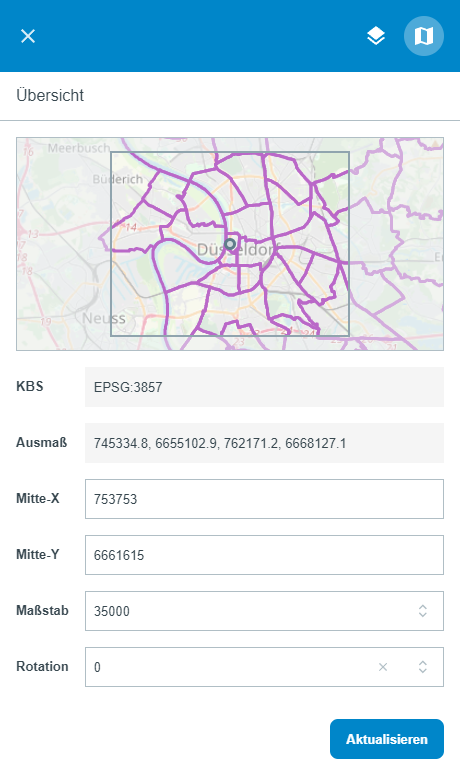
Task: Open the layers panel icon
Action: pos(376,36)
